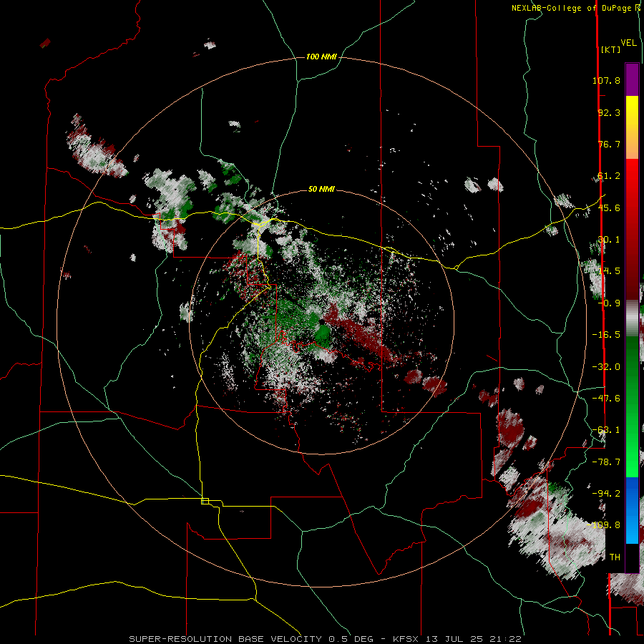This screenshot has height=644, width=644.
Task: Select the -32.0 velocity scale value
Action: tap(606, 366)
